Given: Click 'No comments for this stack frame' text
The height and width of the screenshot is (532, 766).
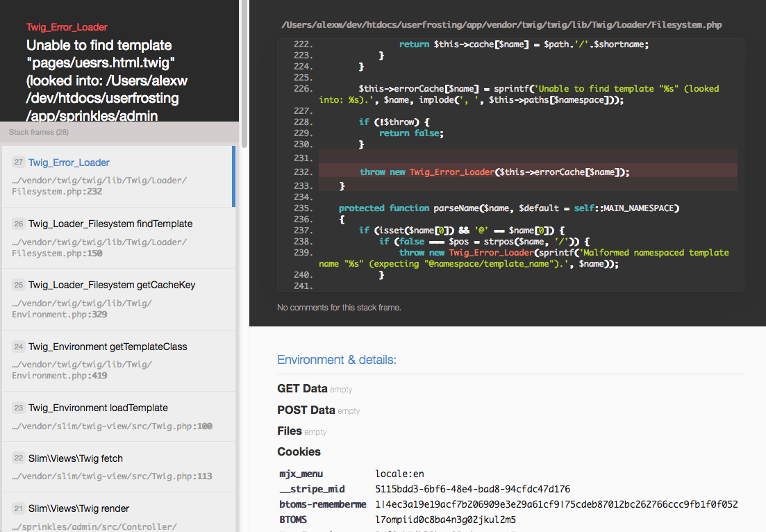Looking at the screenshot, I should (339, 308).
